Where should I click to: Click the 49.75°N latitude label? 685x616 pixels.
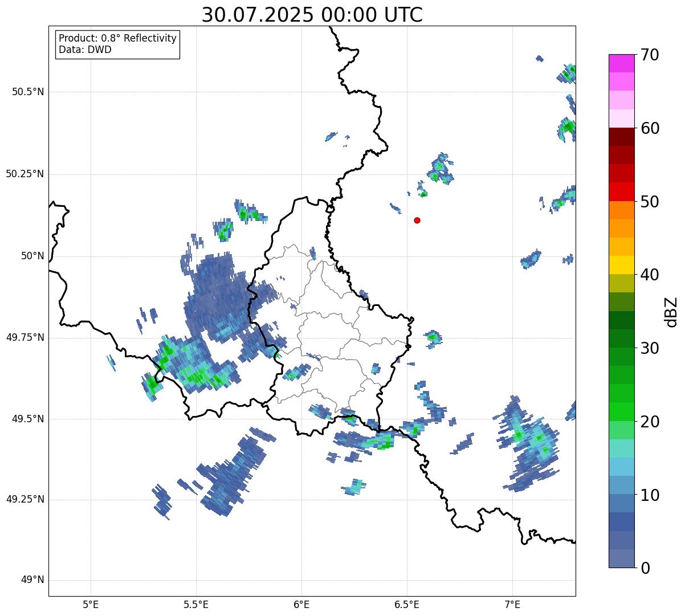25,337
